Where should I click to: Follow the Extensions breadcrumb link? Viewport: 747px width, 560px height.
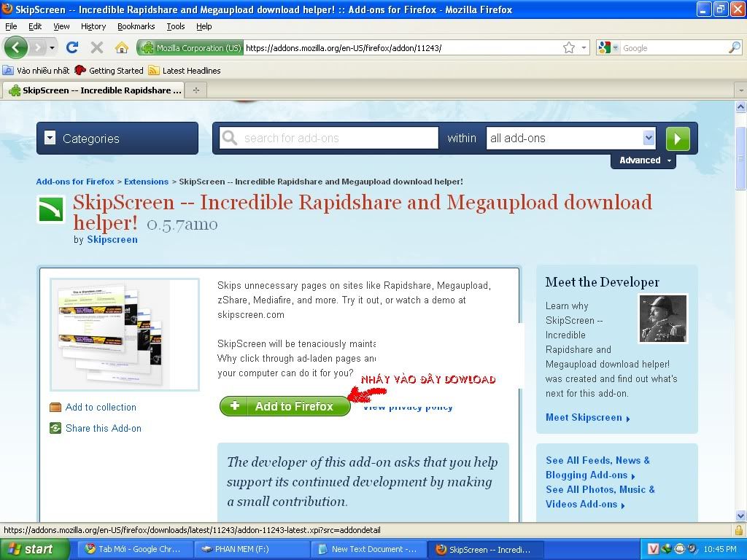tap(146, 182)
